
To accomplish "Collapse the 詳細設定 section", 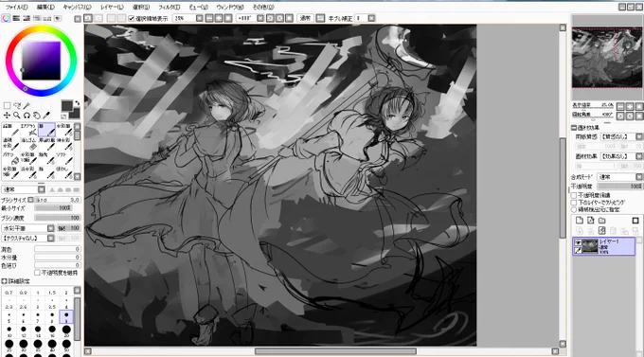I will 4,281.
